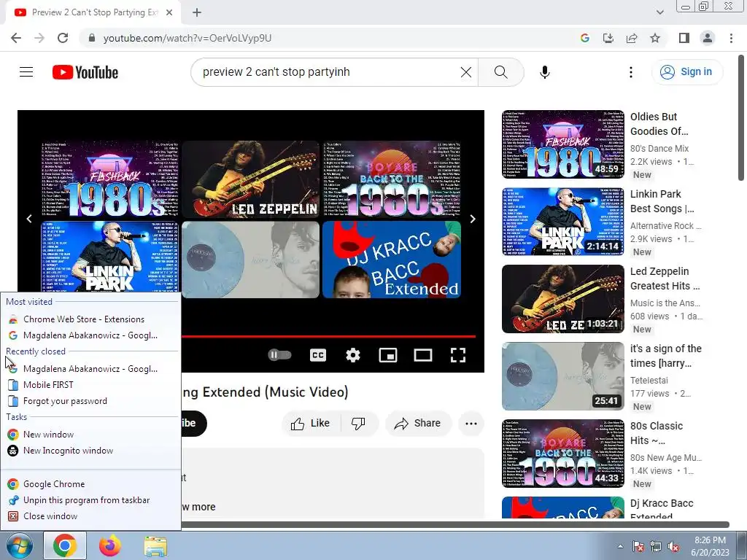Open Chrome's three-dot menu

(x=731, y=38)
